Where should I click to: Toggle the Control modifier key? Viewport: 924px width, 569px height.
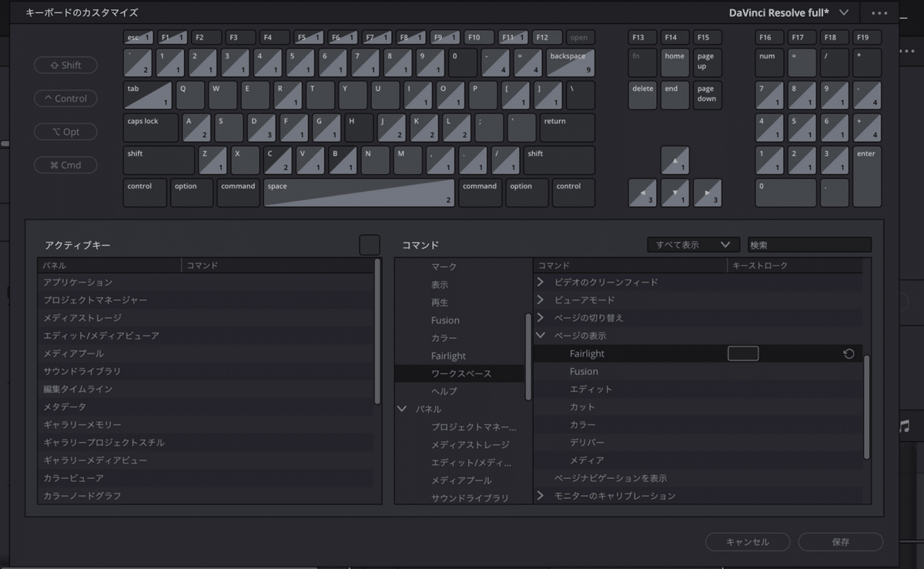(65, 99)
